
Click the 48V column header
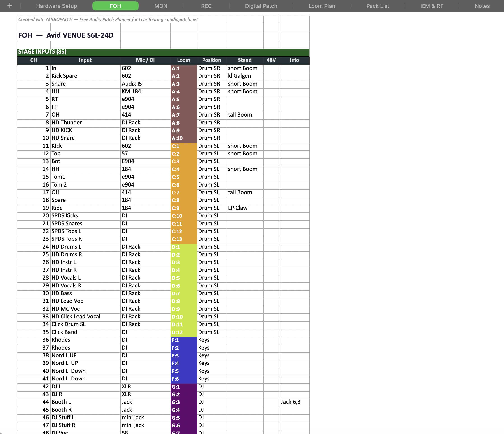pyautogui.click(x=271, y=60)
